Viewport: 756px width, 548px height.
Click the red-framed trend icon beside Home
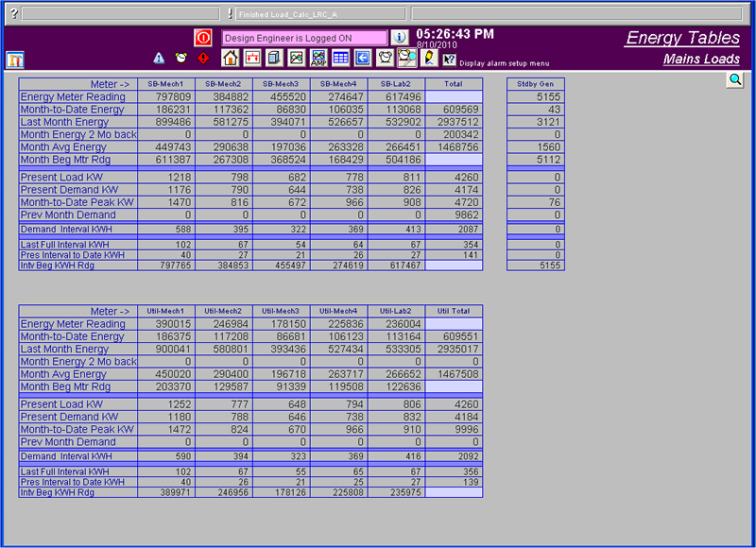point(251,58)
